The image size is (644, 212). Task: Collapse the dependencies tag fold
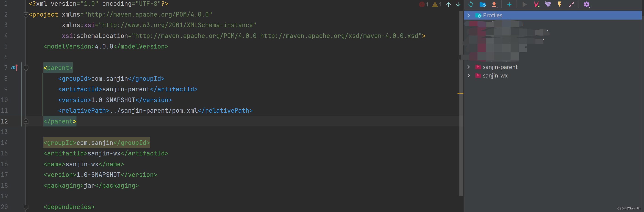click(26, 207)
